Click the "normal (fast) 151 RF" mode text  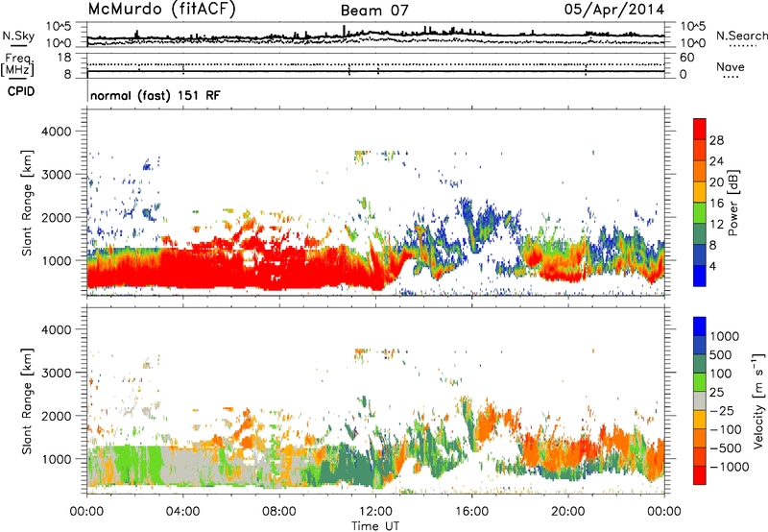pyautogui.click(x=156, y=95)
